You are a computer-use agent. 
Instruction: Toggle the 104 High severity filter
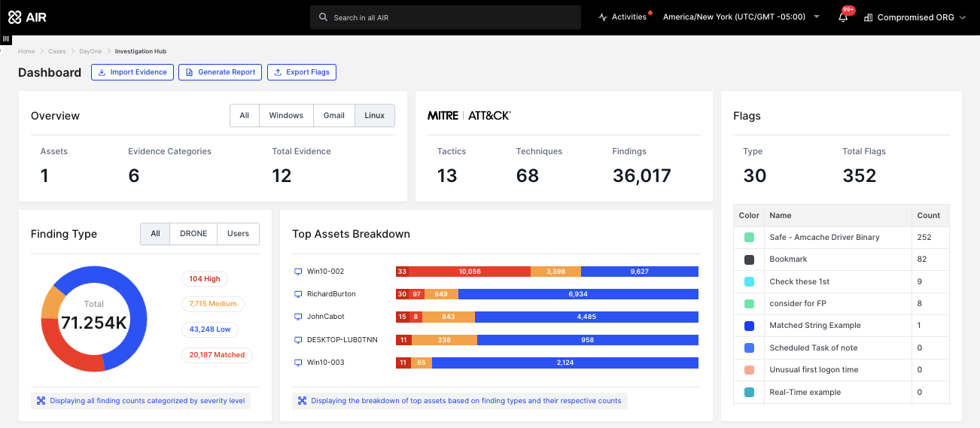[x=205, y=279]
